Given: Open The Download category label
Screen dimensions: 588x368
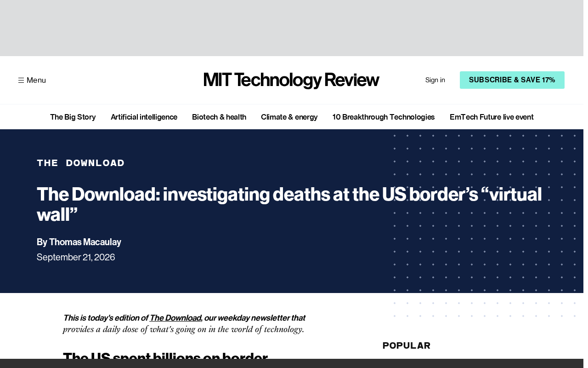Looking at the screenshot, I should coord(81,163).
